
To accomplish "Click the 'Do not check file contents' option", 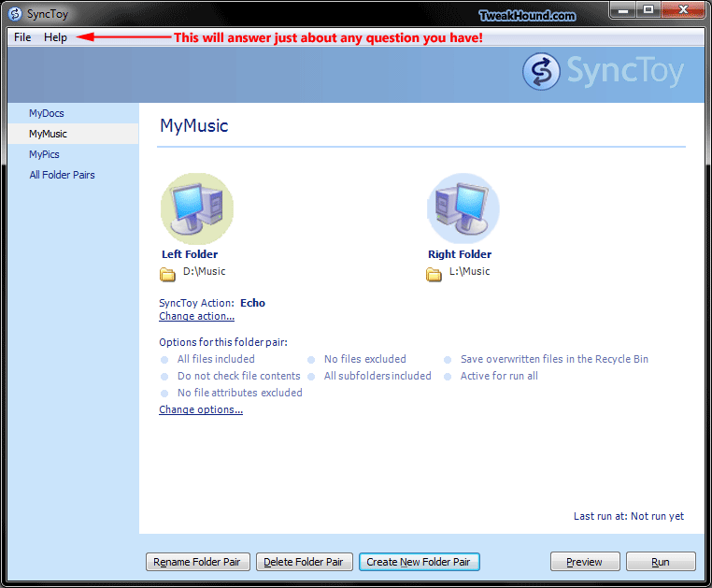I will pos(239,376).
